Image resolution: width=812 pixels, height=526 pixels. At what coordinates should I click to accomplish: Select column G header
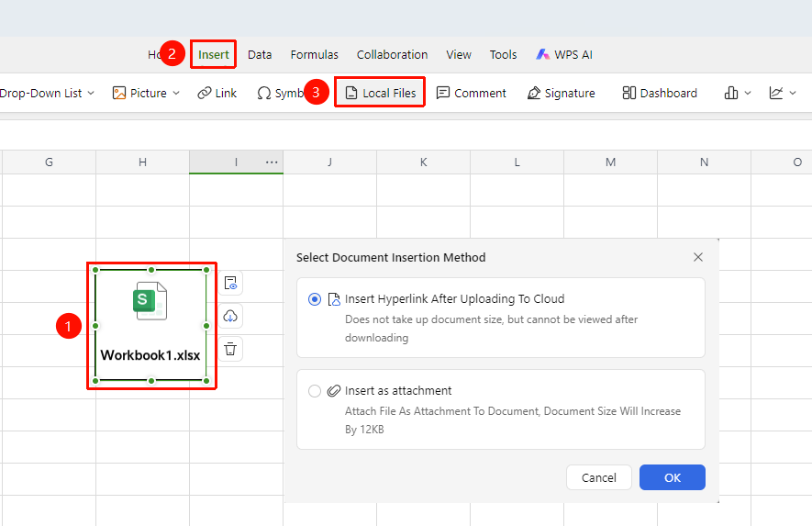(49, 162)
